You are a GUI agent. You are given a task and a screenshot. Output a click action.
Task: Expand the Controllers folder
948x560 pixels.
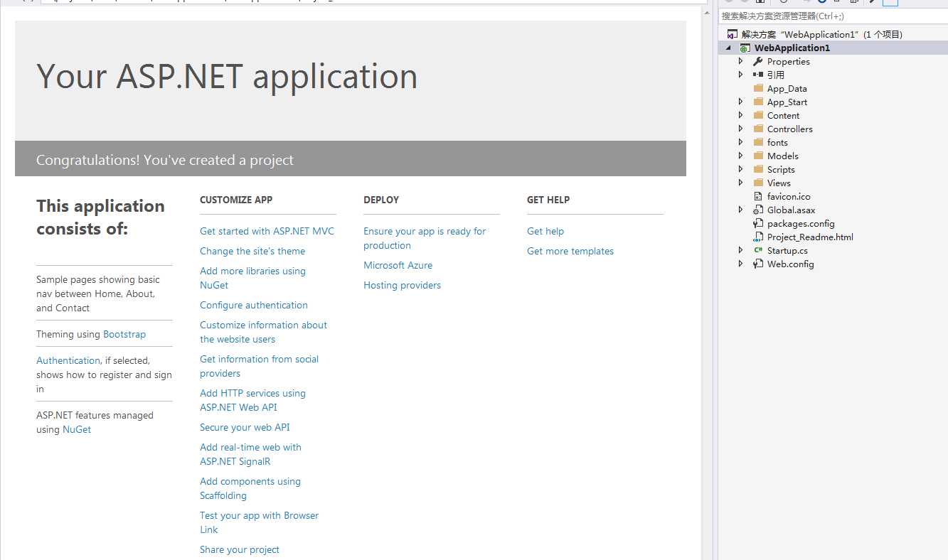click(741, 129)
